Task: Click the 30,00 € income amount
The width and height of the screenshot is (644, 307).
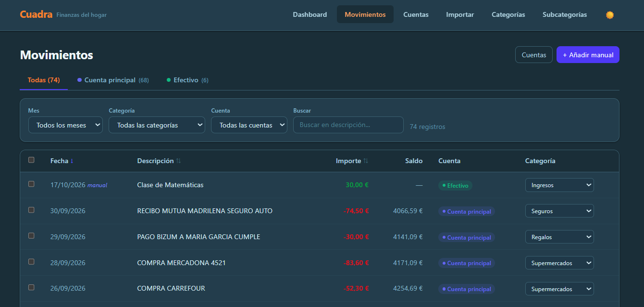Action: coord(357,185)
